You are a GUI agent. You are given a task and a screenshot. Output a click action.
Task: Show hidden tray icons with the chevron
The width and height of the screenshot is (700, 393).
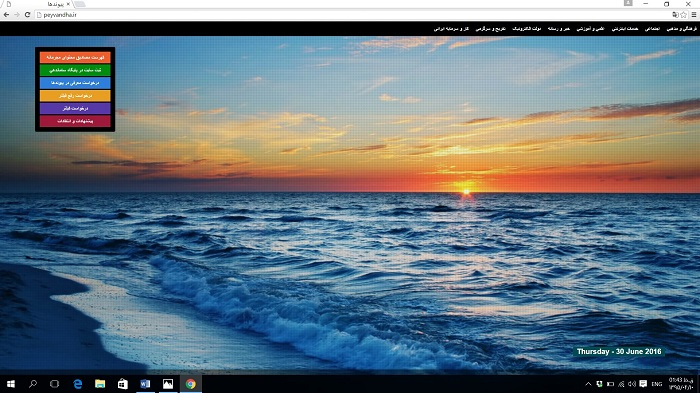588,384
